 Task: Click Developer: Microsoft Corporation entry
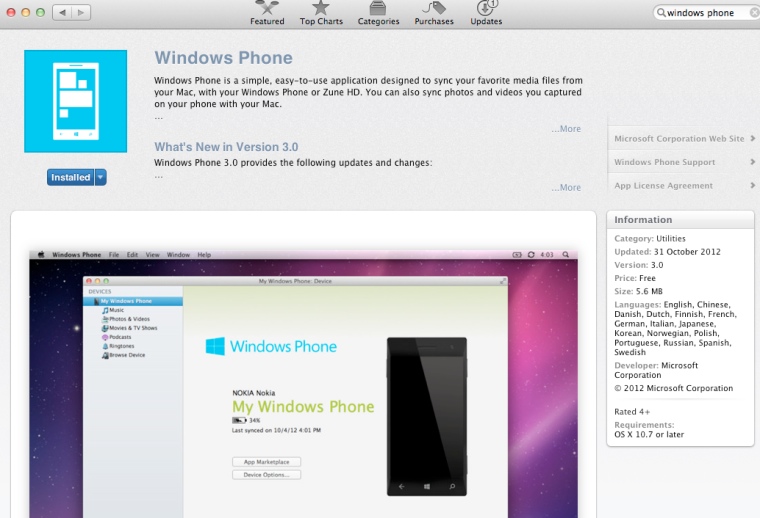(x=656, y=370)
